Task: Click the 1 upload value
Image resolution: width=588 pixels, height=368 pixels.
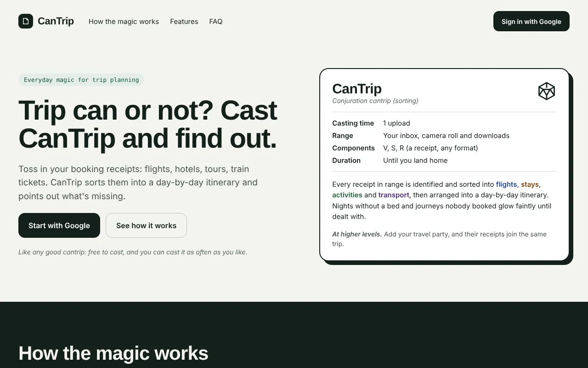Action: click(x=396, y=123)
